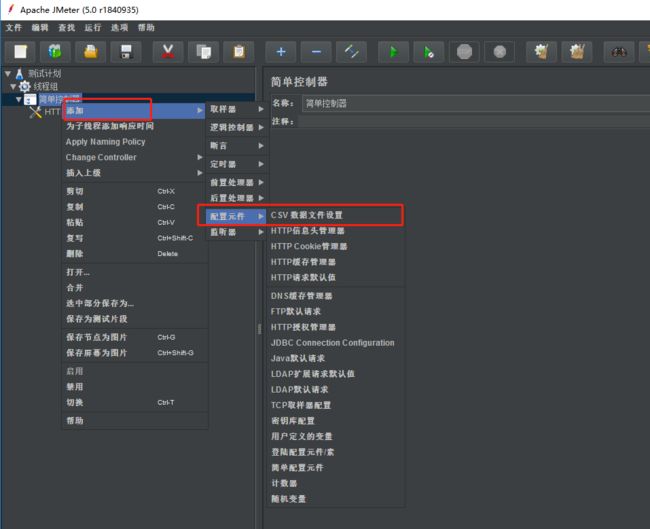Image resolution: width=650 pixels, height=529 pixels.
Task: Expand the 前置处理器 submenu
Action: (x=237, y=182)
